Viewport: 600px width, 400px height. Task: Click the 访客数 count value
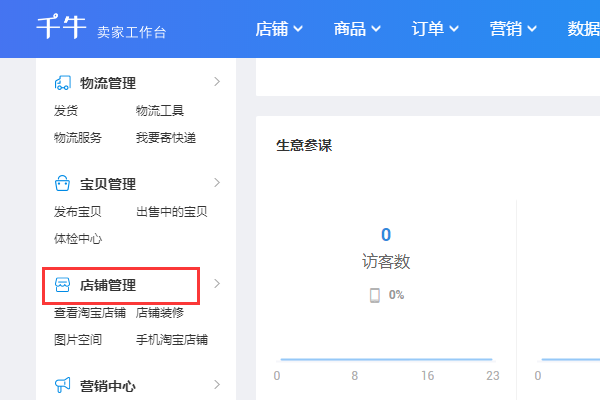[x=386, y=235]
